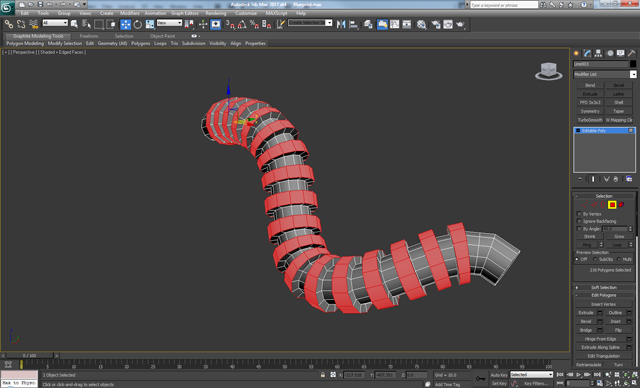Screen dimensions: 640x388
Task: Enable Ignore Backfacing checkbox
Action: (x=579, y=221)
